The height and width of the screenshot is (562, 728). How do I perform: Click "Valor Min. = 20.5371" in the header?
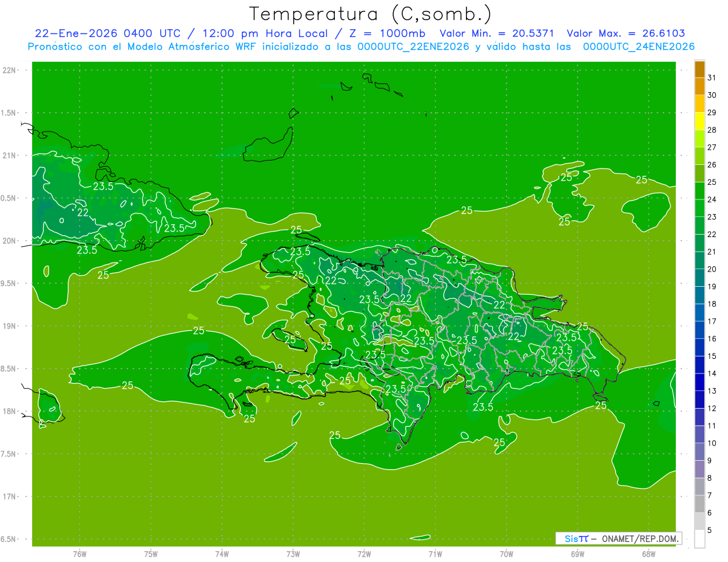click(x=497, y=34)
